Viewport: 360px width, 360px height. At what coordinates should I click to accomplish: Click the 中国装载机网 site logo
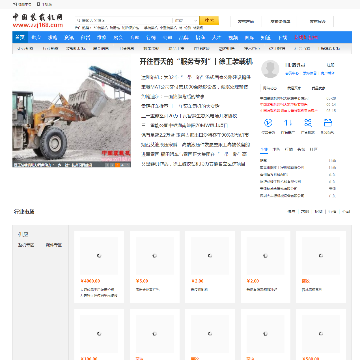pyautogui.click(x=38, y=20)
